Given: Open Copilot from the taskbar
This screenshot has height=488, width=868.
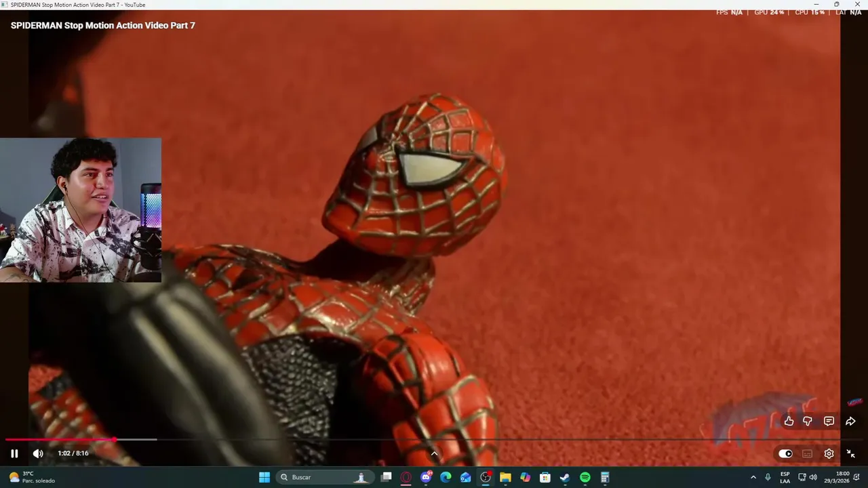Looking at the screenshot, I should click(525, 477).
